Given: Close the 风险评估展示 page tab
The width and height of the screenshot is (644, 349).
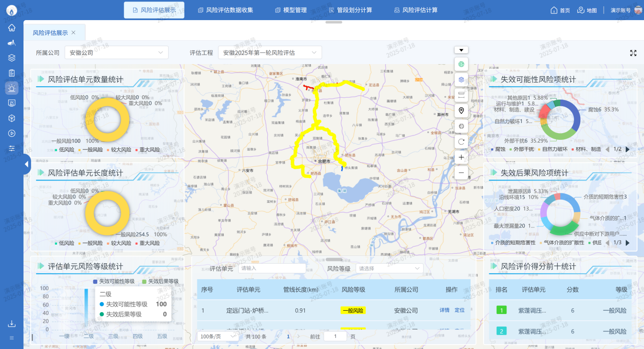Looking at the screenshot, I should [73, 33].
